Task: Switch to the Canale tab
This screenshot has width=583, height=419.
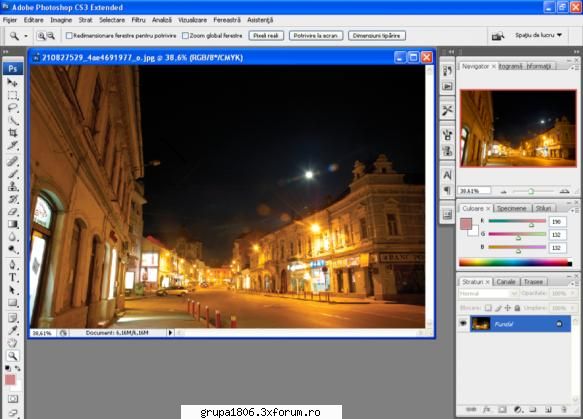Action: [506, 282]
